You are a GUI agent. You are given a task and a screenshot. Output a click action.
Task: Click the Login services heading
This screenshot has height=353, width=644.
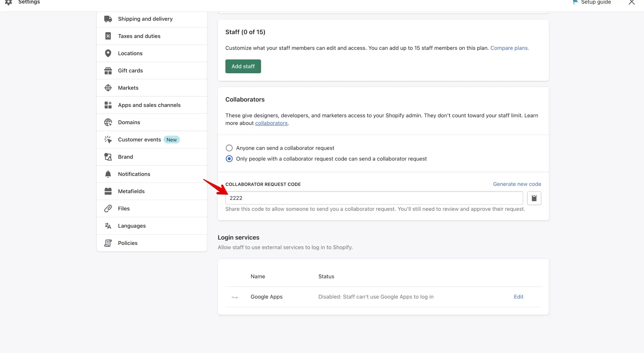click(x=239, y=237)
